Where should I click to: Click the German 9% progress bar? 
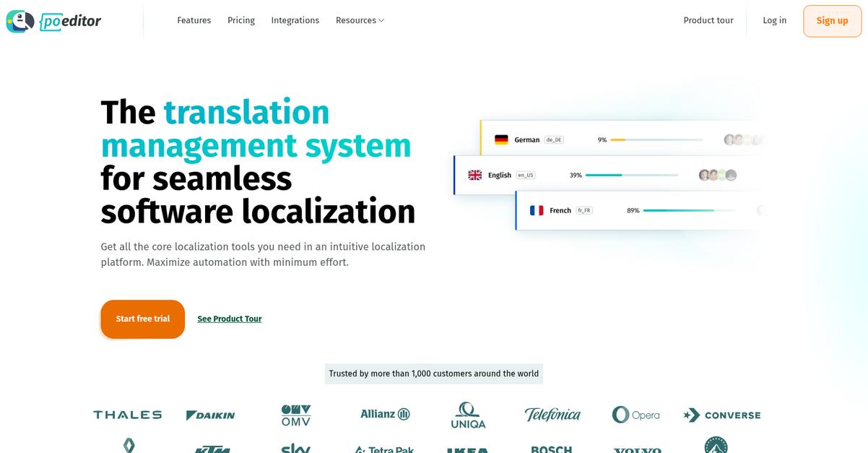point(656,140)
